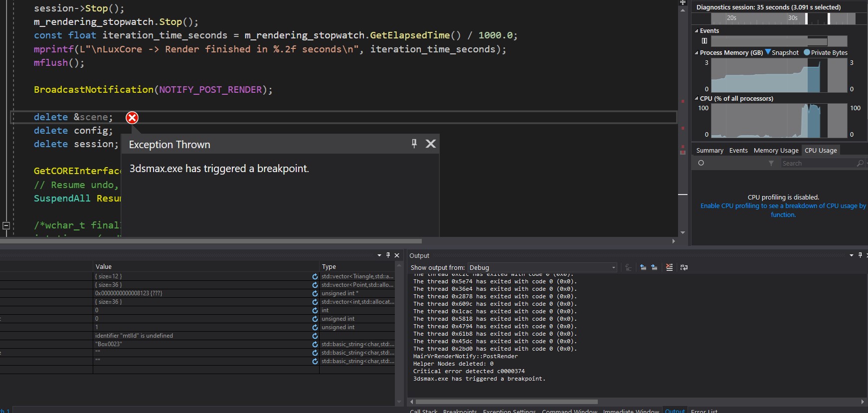Open the Exception Settings tab
This screenshot has height=413, width=868.
(x=509, y=411)
